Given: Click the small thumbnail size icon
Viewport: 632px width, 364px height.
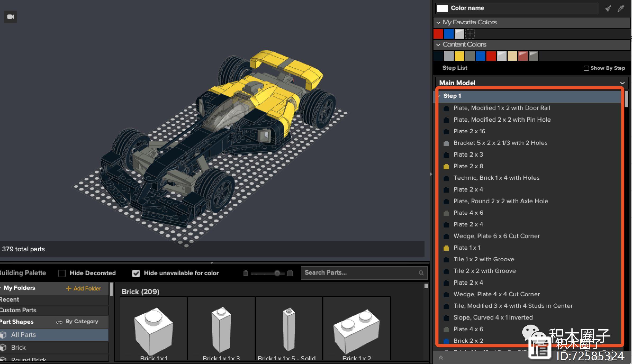Looking at the screenshot, I should click(x=245, y=273).
